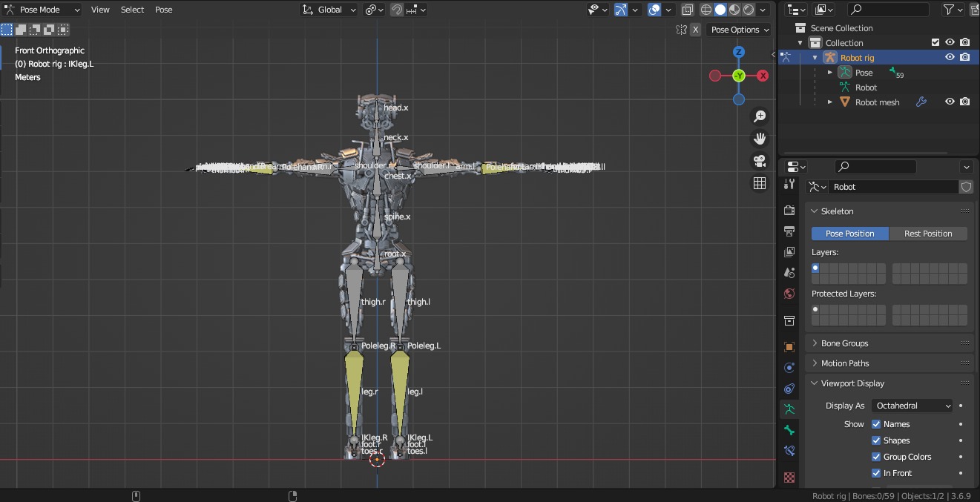Collapse the Robot rig tree item
The height and width of the screenshot is (502, 980).
coord(815,58)
